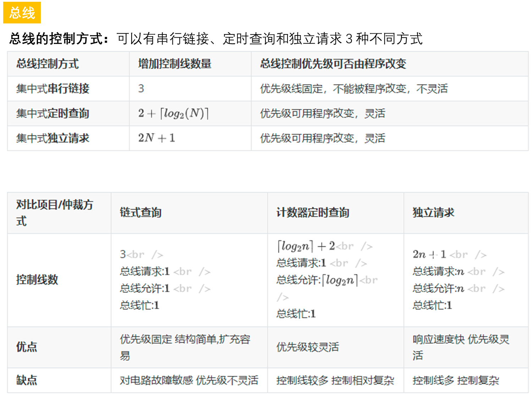The width and height of the screenshot is (532, 395).
Task: Click the value 3 in the 串行链接 row
Action: (141, 88)
